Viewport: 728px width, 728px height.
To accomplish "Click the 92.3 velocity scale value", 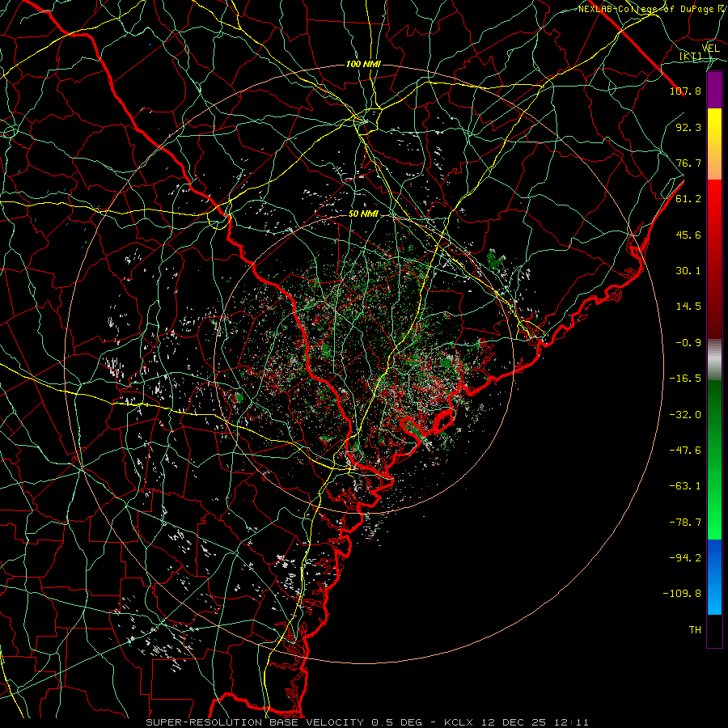I will click(x=688, y=127).
